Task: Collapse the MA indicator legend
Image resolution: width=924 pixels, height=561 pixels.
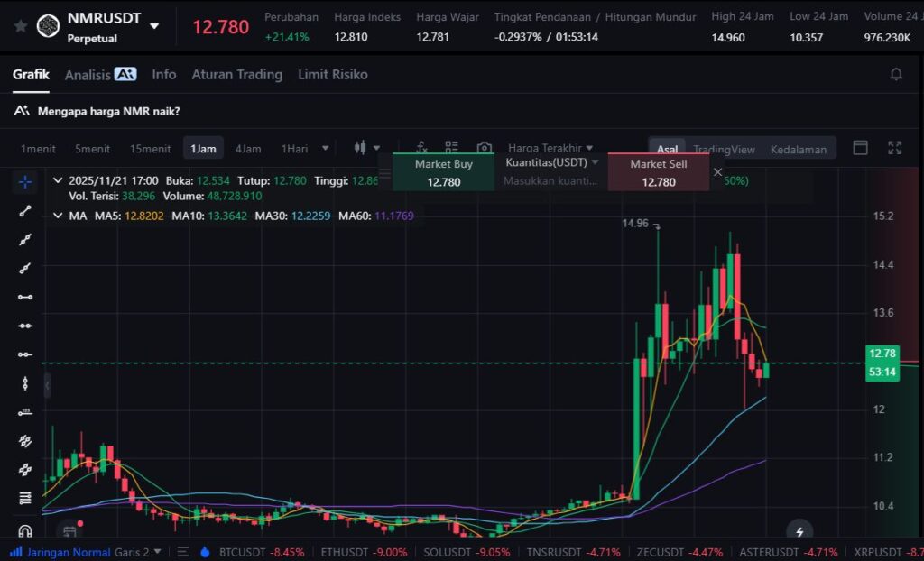Action: [59, 216]
